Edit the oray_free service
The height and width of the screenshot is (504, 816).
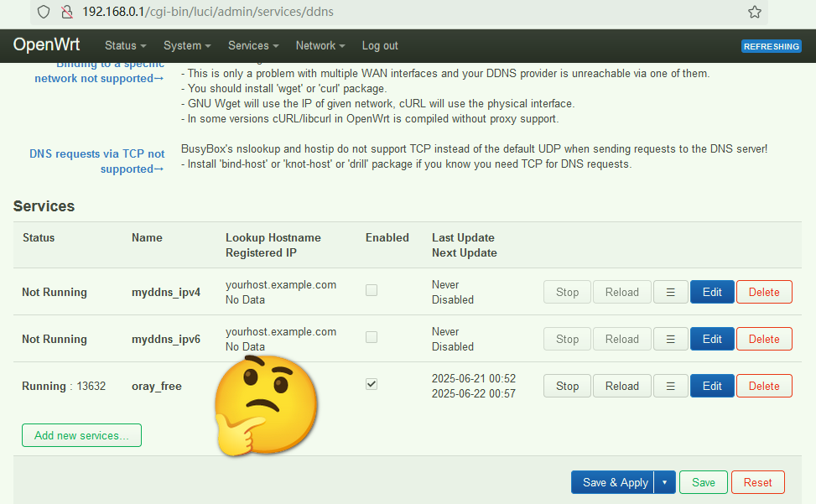click(712, 386)
